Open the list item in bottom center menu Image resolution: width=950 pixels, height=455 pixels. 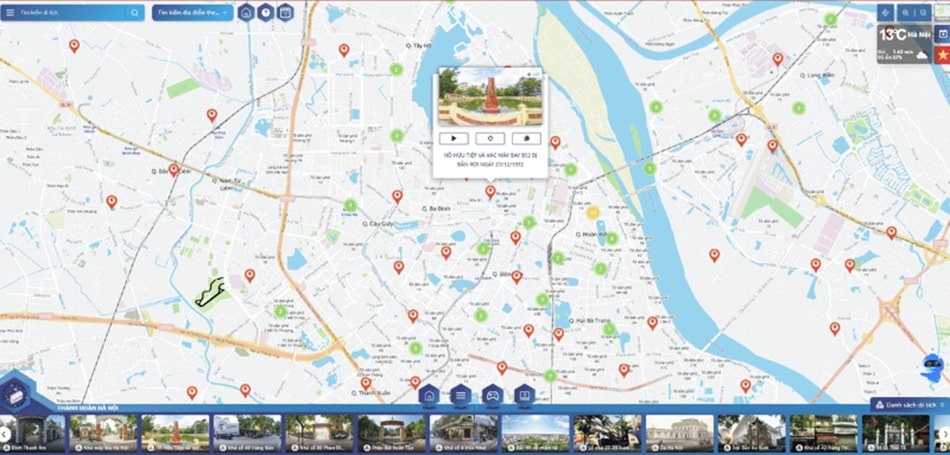coord(459,395)
